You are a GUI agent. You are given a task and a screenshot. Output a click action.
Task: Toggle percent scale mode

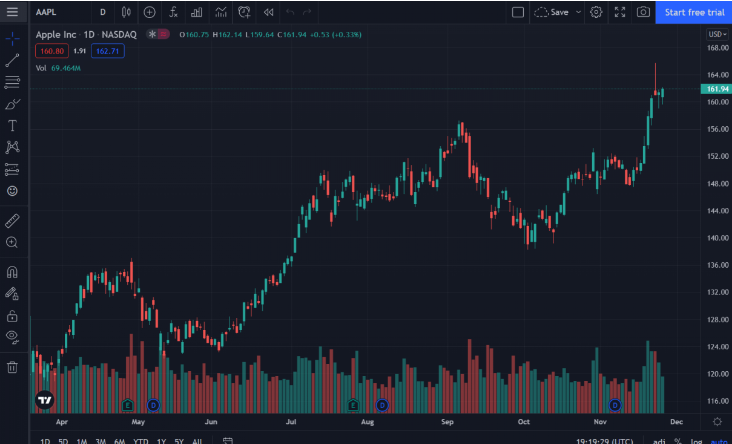[678, 441]
